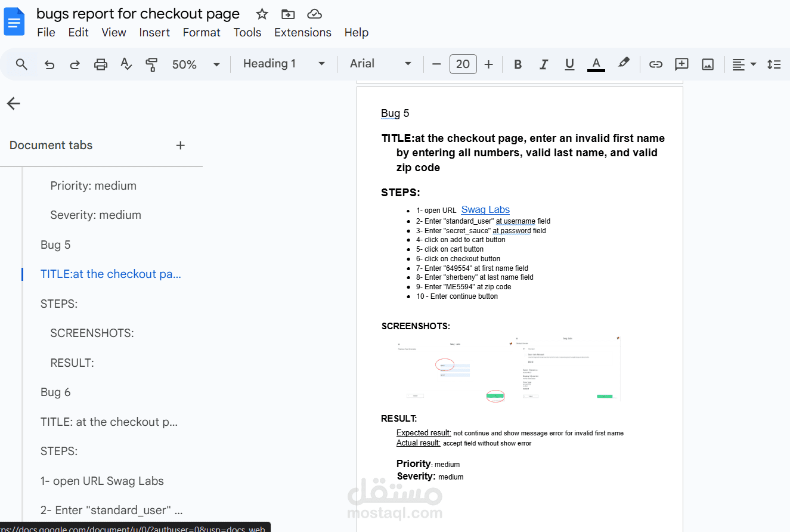
Task: Check cloud save status icon
Action: (x=315, y=14)
